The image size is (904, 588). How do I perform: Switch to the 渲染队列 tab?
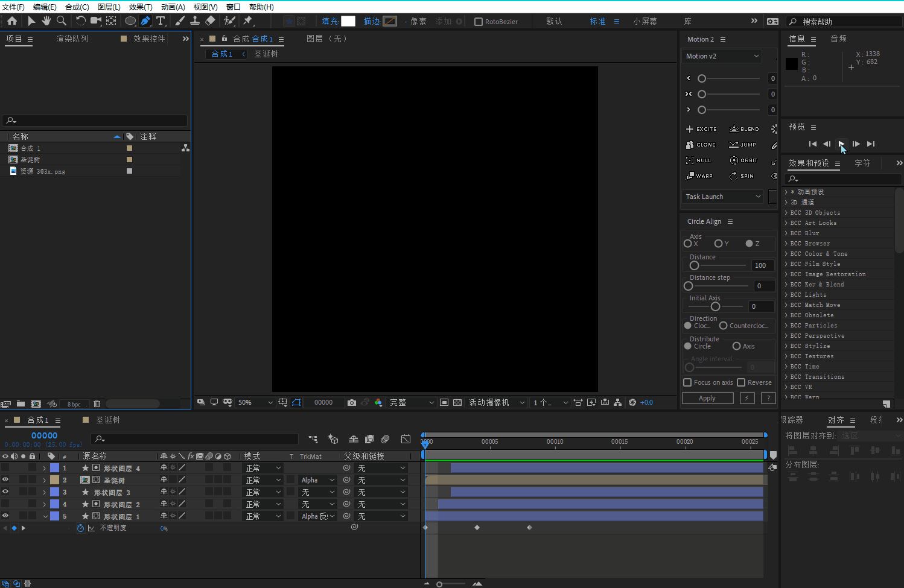pyautogui.click(x=72, y=39)
